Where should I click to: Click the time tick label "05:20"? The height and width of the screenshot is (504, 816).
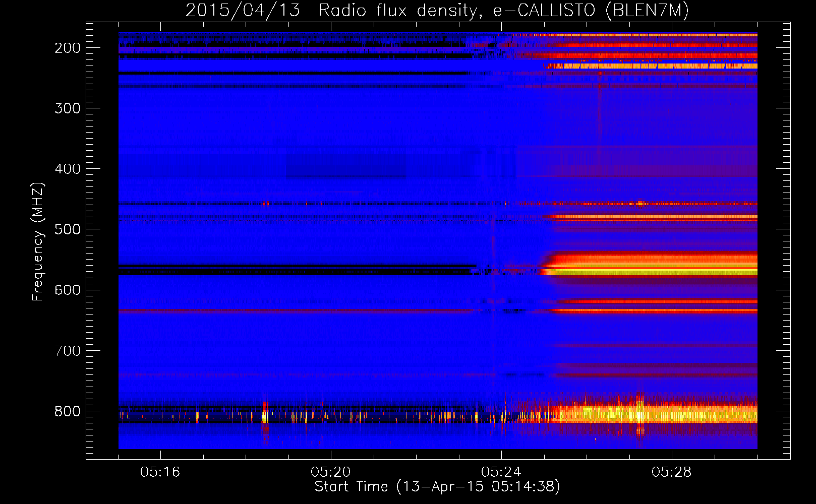(x=330, y=472)
